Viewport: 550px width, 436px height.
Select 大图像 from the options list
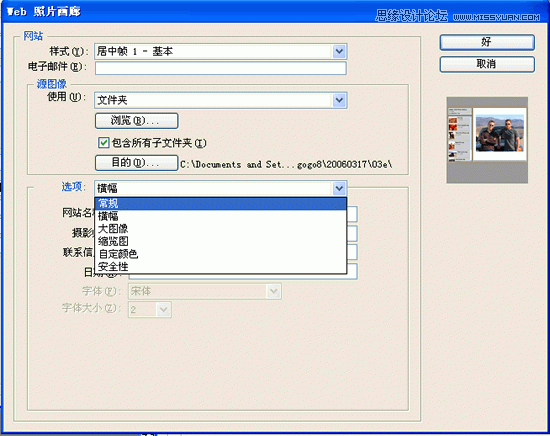tap(221, 229)
